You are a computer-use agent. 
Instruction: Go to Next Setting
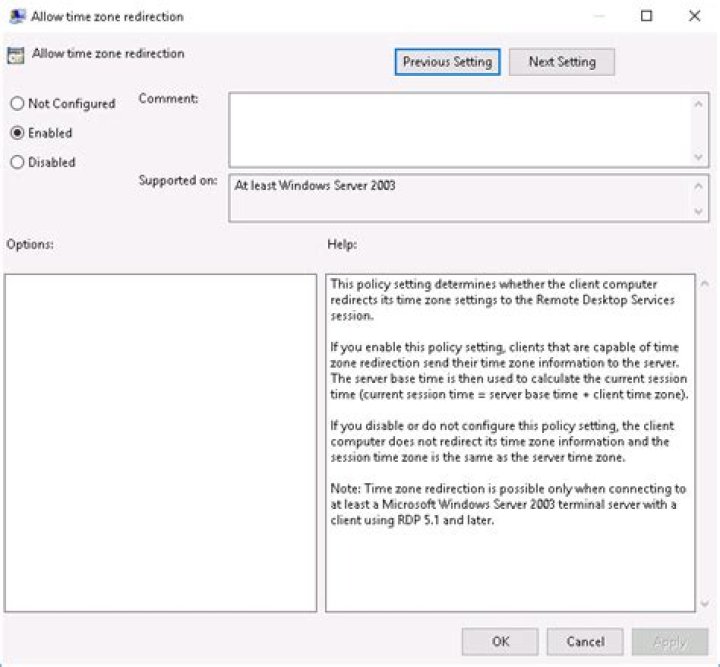[561, 62]
